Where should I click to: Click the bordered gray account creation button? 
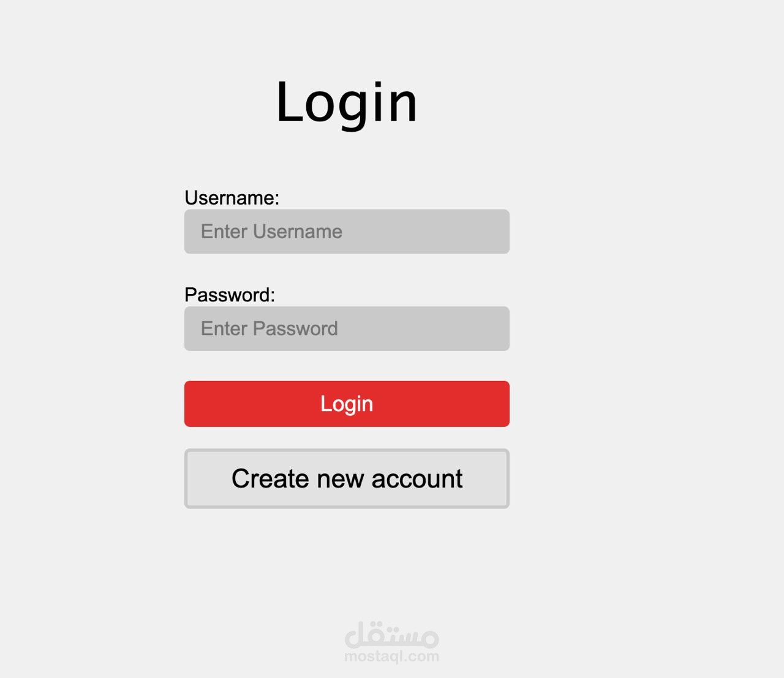click(347, 478)
